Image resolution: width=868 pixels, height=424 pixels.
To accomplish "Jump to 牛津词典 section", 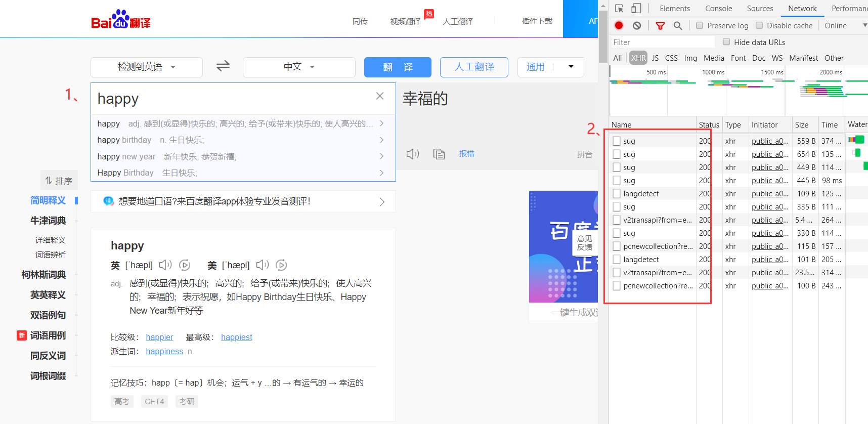I will [48, 221].
